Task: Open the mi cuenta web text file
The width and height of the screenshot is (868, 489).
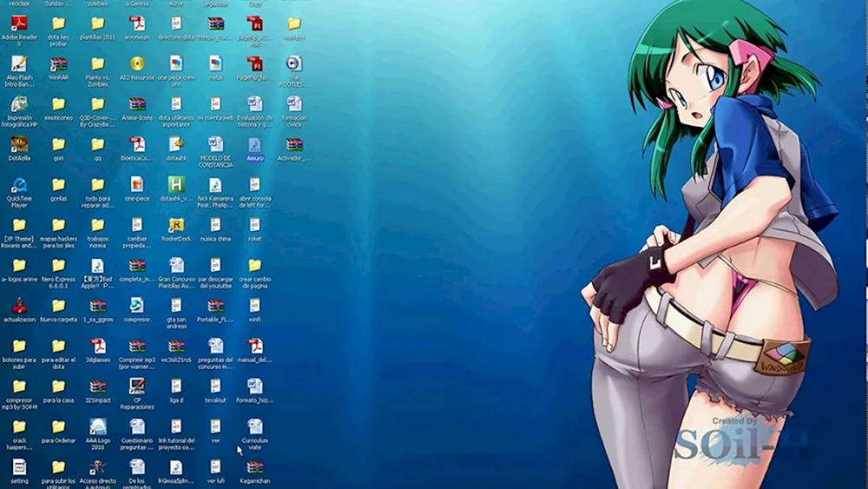Action: point(216,105)
